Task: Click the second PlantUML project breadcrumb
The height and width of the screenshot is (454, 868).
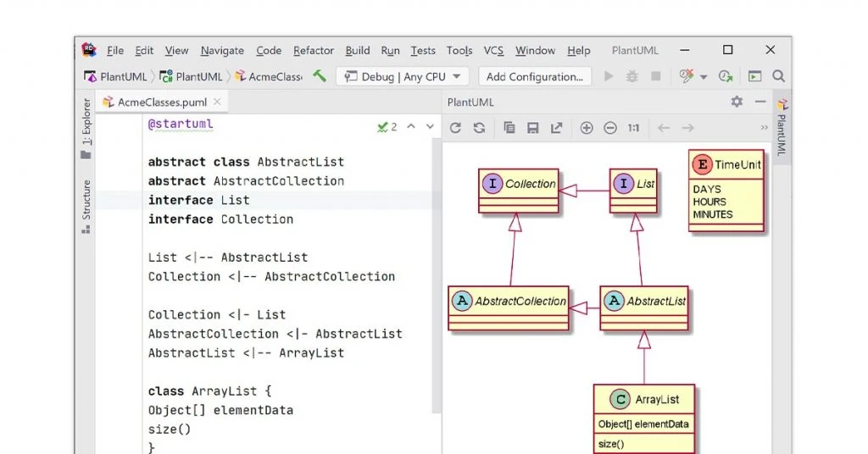Action: point(191,76)
